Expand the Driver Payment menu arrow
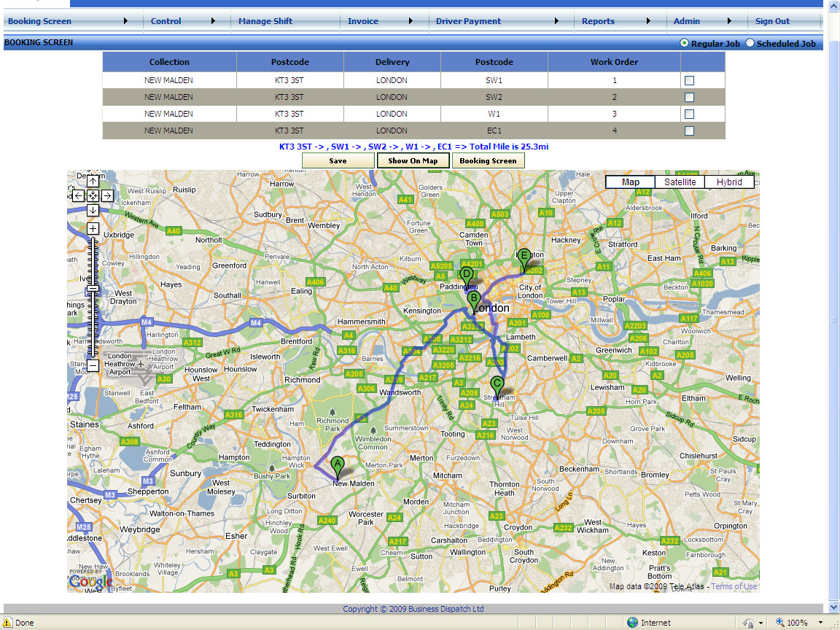Viewport: 840px width, 630px height. pos(556,21)
